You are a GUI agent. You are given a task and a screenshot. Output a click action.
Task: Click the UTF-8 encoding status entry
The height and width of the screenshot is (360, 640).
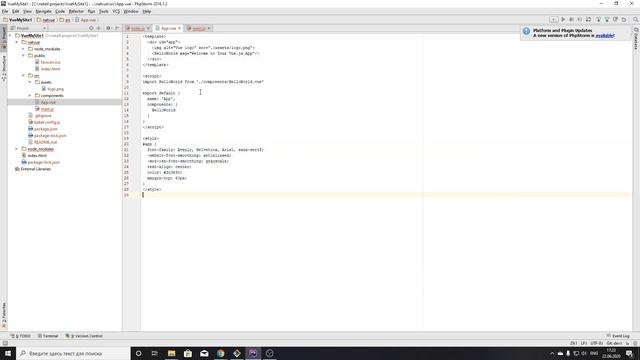596,343
